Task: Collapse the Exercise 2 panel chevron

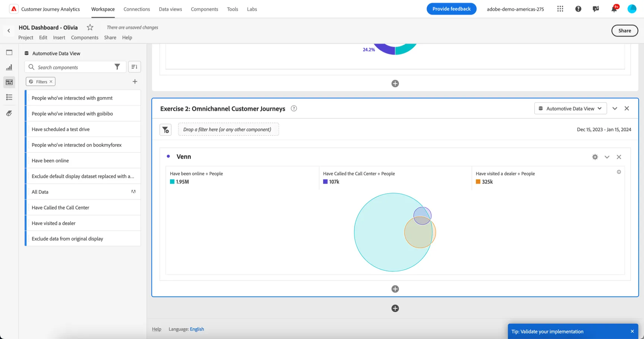Action: [x=615, y=109]
